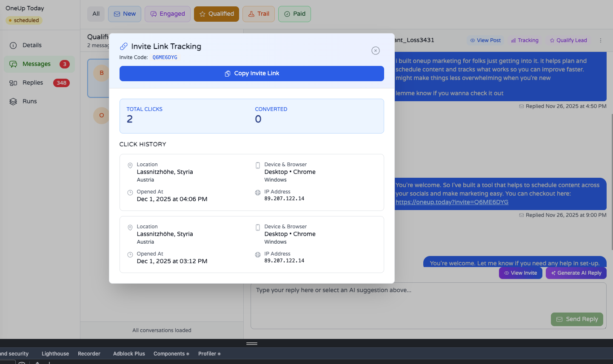Click the copy icon inside Copy Invite Link

(227, 73)
